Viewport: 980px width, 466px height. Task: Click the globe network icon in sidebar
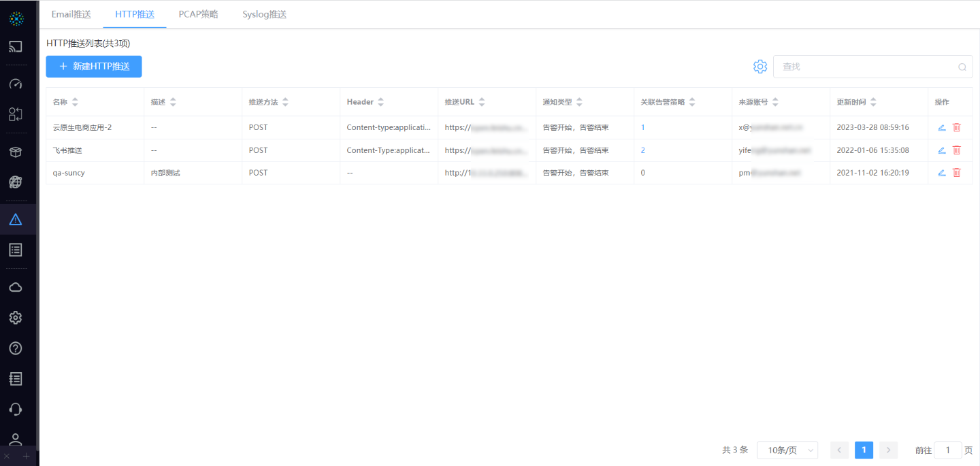(16, 182)
